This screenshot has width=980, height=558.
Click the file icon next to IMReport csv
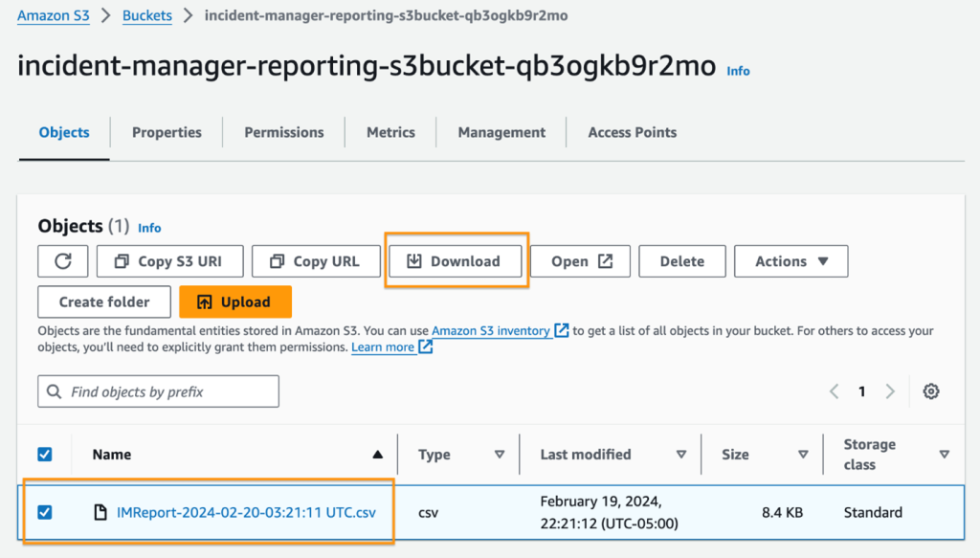99,512
